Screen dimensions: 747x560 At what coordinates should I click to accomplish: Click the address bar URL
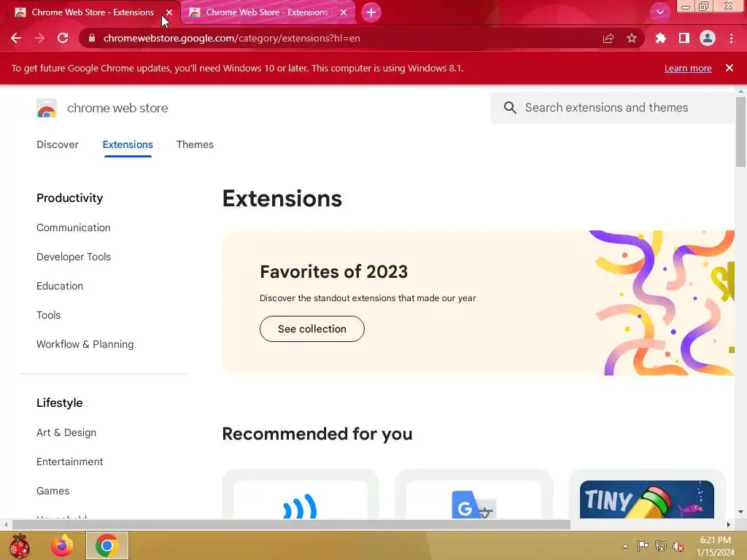click(x=231, y=38)
